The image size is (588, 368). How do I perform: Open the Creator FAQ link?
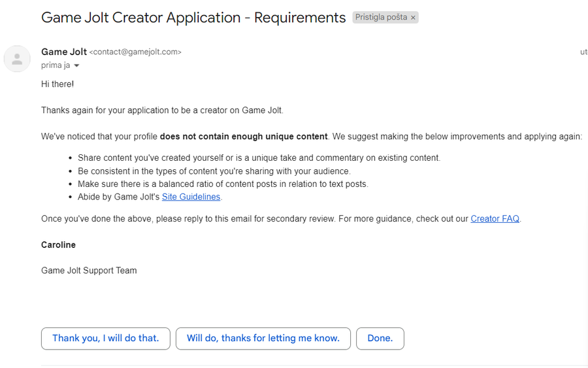pos(495,219)
